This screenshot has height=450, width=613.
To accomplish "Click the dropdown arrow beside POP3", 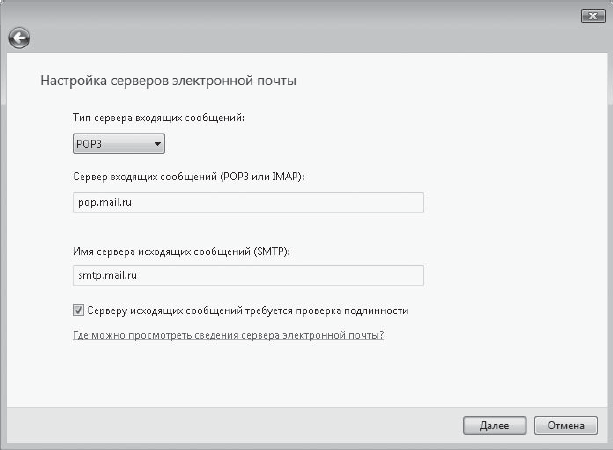I will click(x=158, y=144).
